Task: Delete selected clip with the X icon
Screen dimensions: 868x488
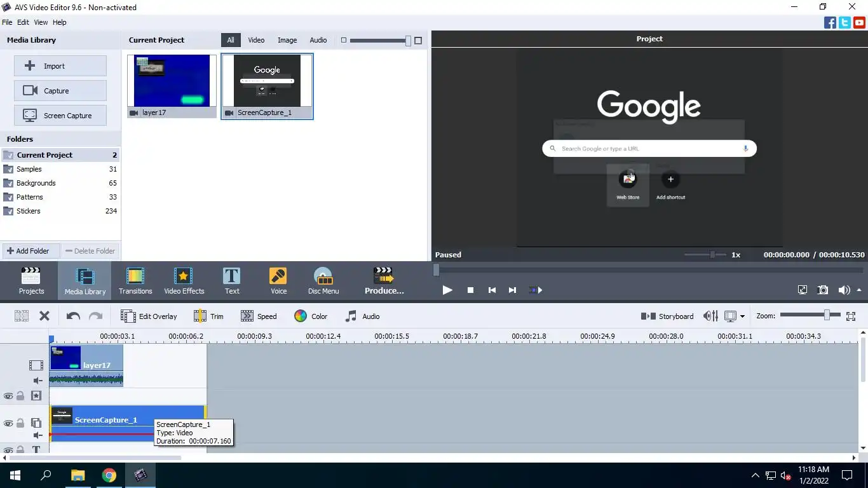Action: pyautogui.click(x=44, y=316)
